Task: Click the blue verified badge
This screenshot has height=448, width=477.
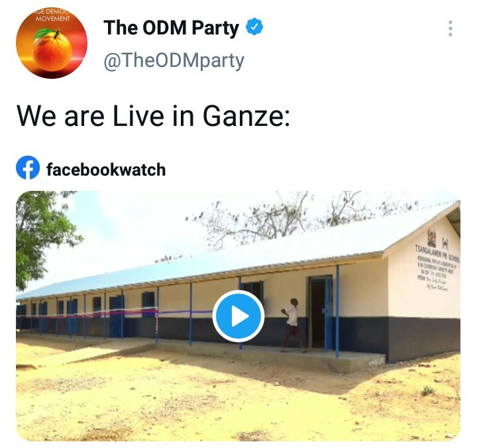Action: pyautogui.click(x=254, y=27)
